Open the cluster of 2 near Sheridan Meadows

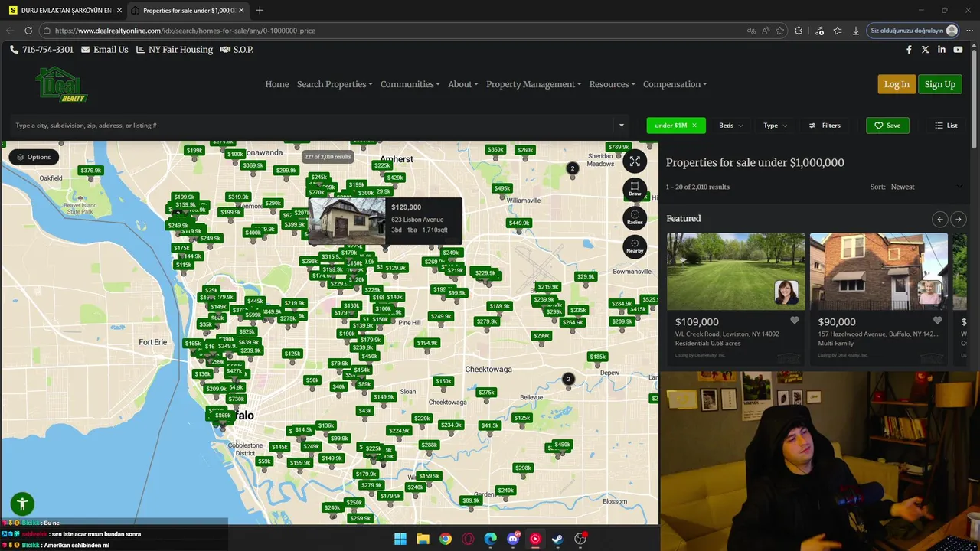coord(572,168)
